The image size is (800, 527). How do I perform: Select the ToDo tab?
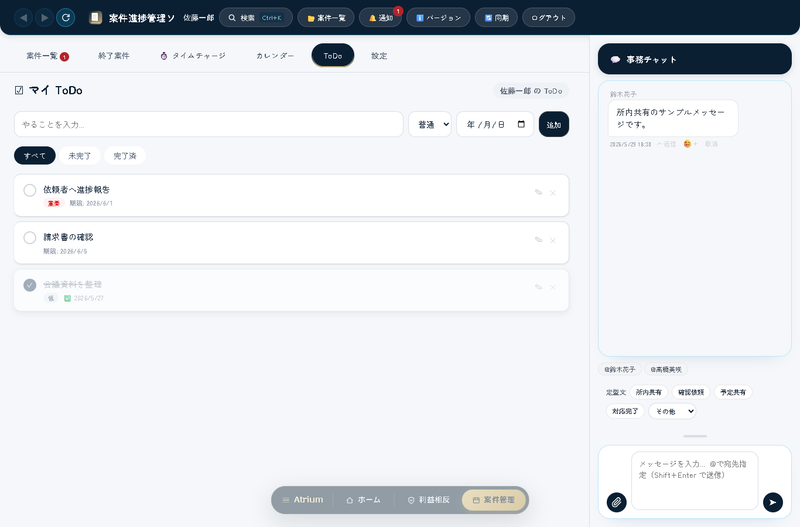click(x=333, y=56)
